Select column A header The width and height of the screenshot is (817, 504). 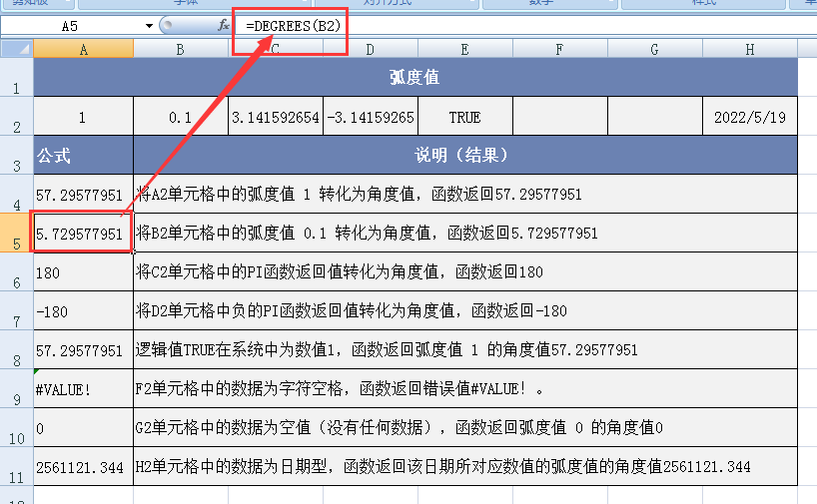click(x=83, y=49)
